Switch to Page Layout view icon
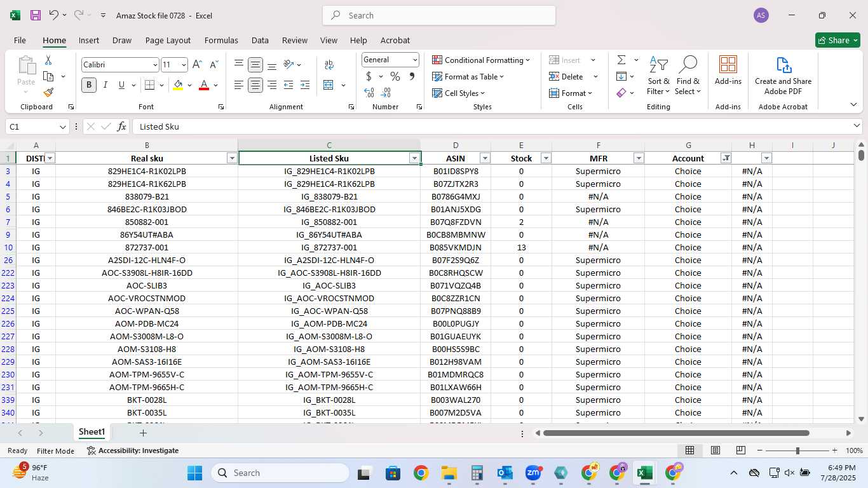Screen dimensions: 868x488 click(x=715, y=451)
